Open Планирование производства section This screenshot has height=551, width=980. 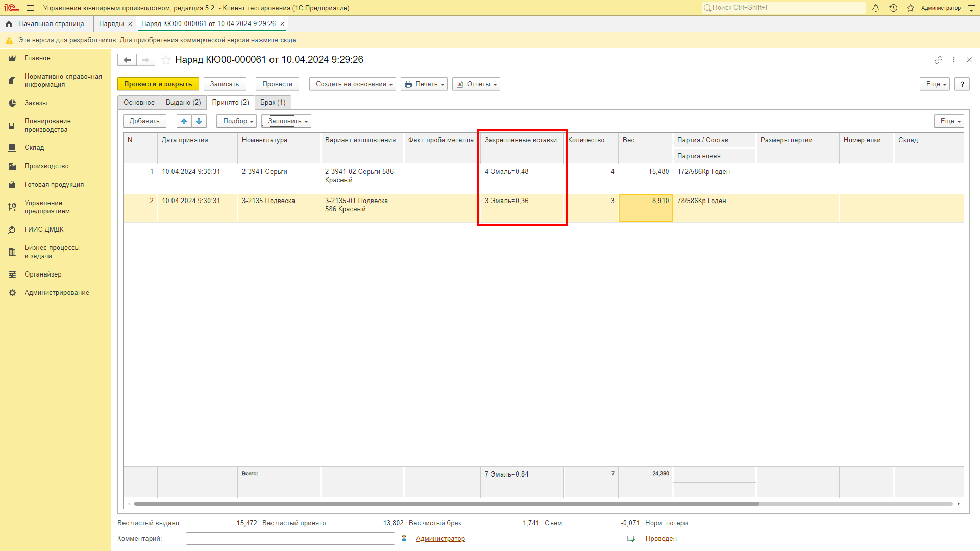47,126
